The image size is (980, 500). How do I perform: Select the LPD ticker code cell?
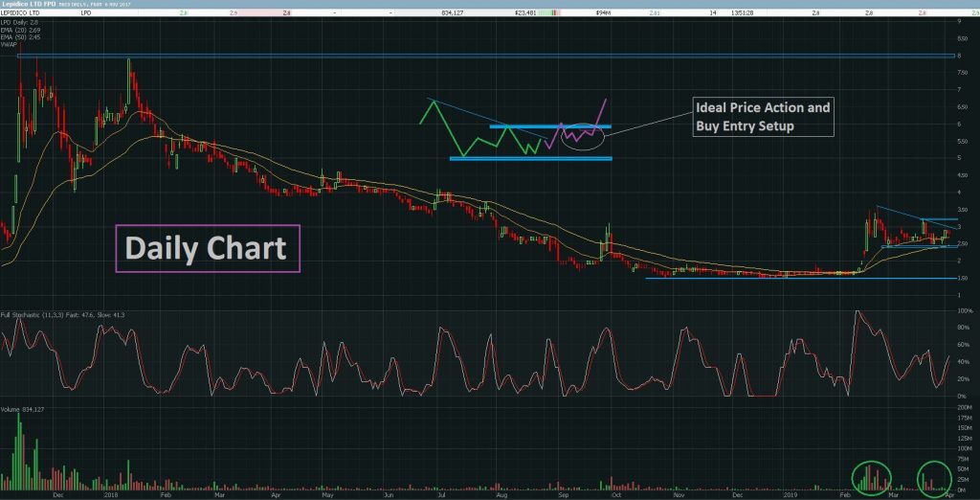pyautogui.click(x=85, y=11)
